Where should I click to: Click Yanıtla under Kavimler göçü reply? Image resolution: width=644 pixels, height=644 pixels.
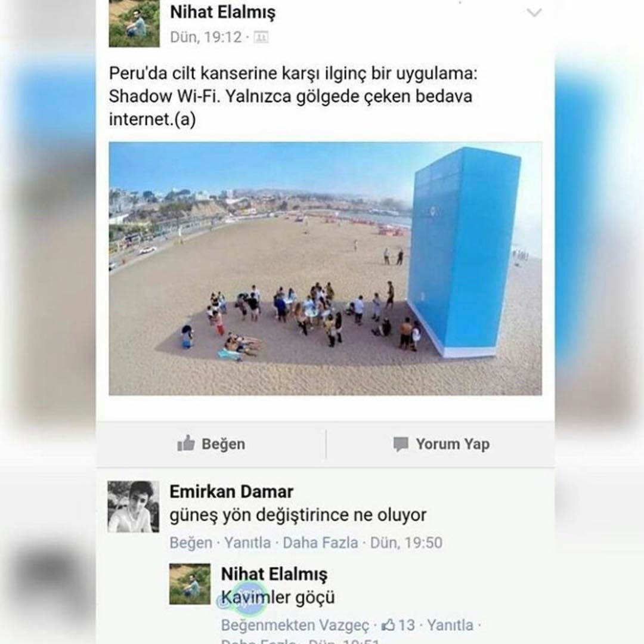(x=450, y=625)
